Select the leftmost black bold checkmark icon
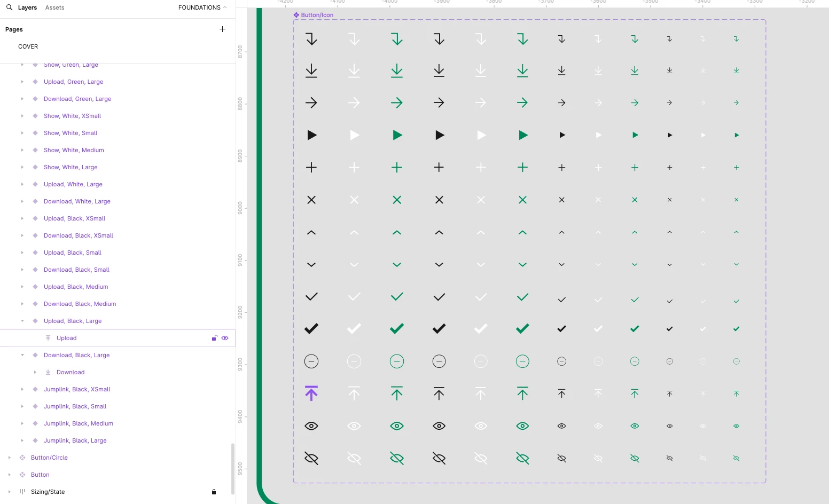Image resolution: width=829 pixels, height=504 pixels. click(x=311, y=329)
